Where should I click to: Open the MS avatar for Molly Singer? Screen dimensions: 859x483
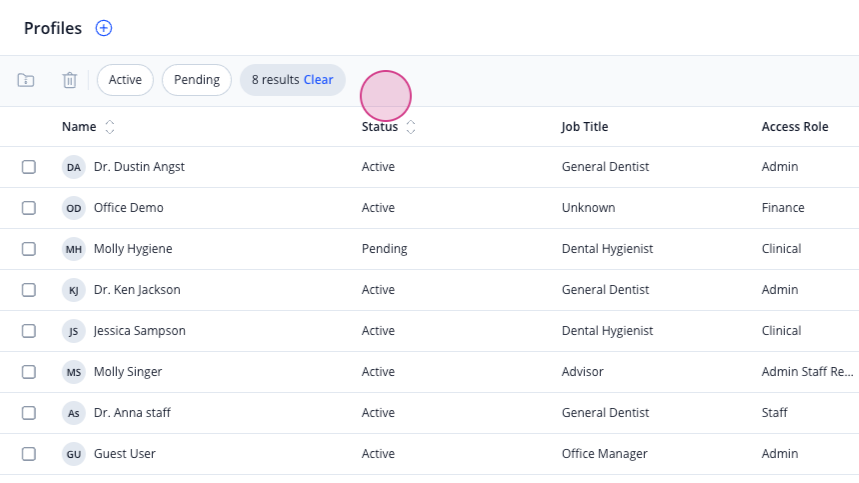[x=73, y=372]
